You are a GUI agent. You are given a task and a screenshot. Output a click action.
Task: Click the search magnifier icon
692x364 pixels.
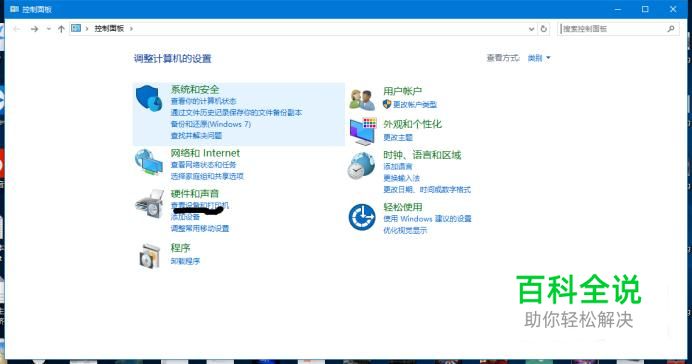671,29
